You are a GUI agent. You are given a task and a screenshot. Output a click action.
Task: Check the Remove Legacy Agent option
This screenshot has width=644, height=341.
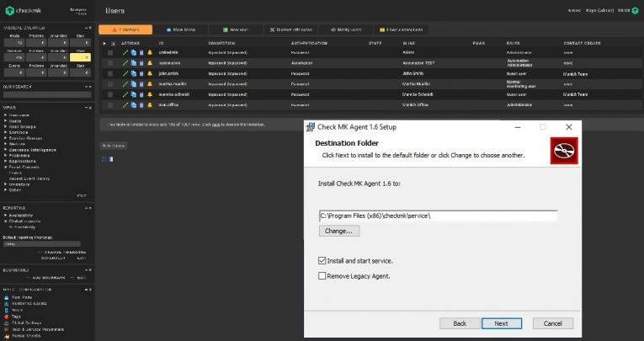pyautogui.click(x=322, y=275)
